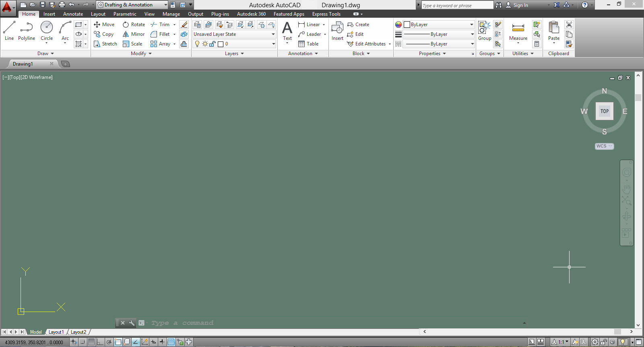Activate the Fillet command
644x347 pixels.
click(160, 34)
